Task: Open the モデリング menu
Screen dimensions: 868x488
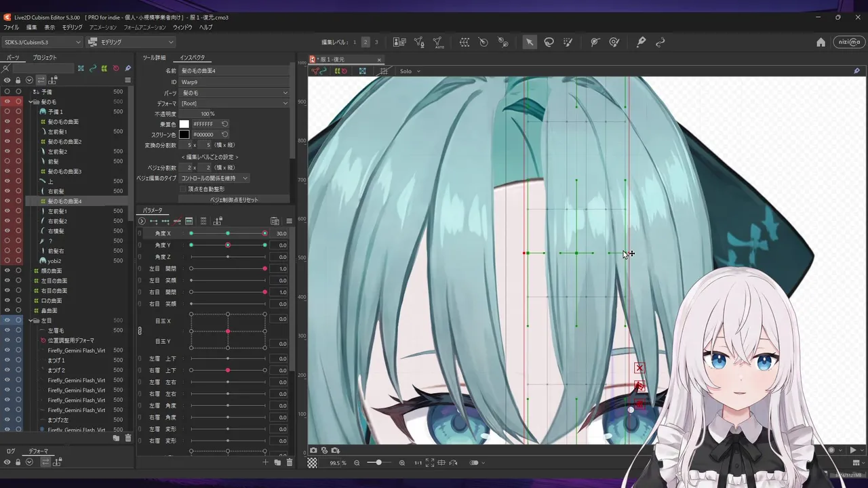Action: coord(72,28)
